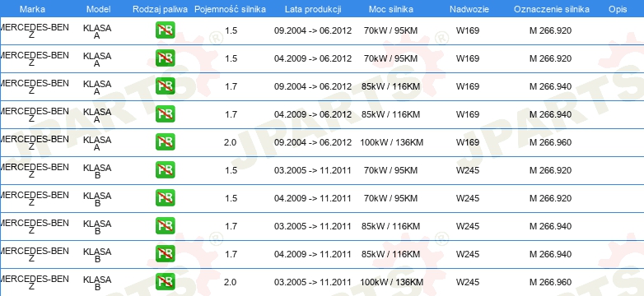Click fuel icon in Klasa A 04.2009 95KM row
This screenshot has width=644, height=296.
click(165, 58)
